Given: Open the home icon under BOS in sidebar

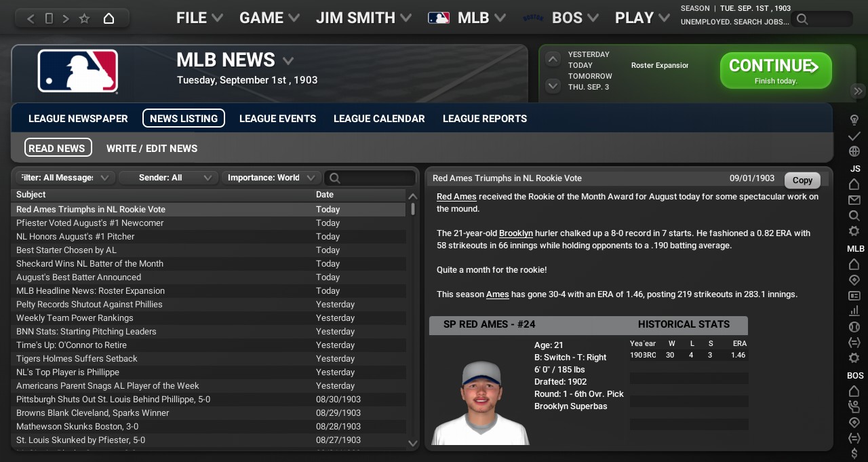Looking at the screenshot, I should pos(854,391).
